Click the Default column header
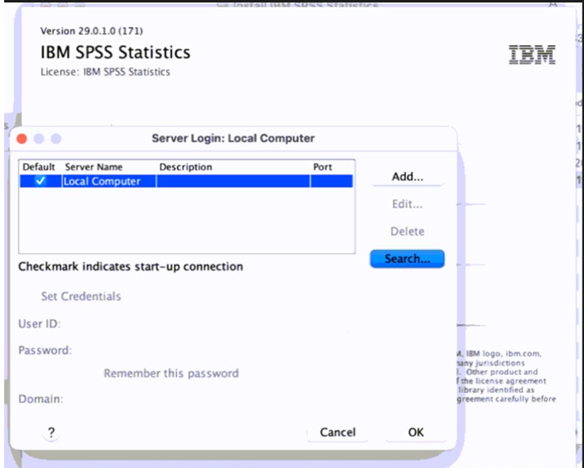The width and height of the screenshot is (584, 468). coord(39,167)
